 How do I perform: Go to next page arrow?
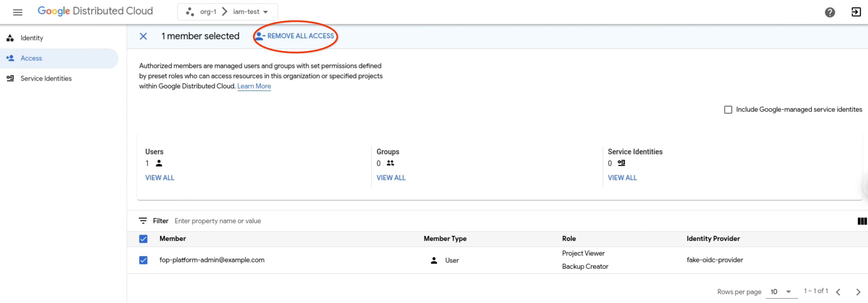858,292
